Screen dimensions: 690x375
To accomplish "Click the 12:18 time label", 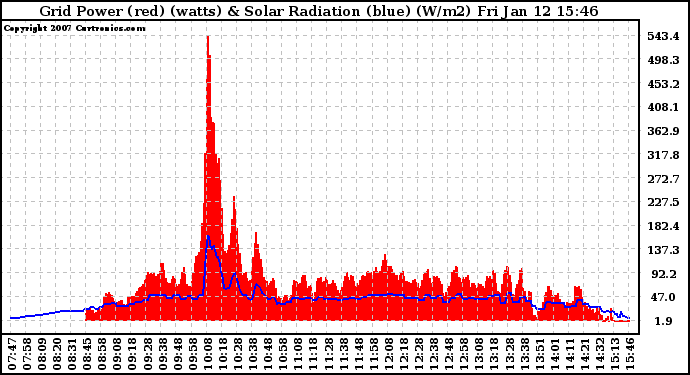I will 404,354.
